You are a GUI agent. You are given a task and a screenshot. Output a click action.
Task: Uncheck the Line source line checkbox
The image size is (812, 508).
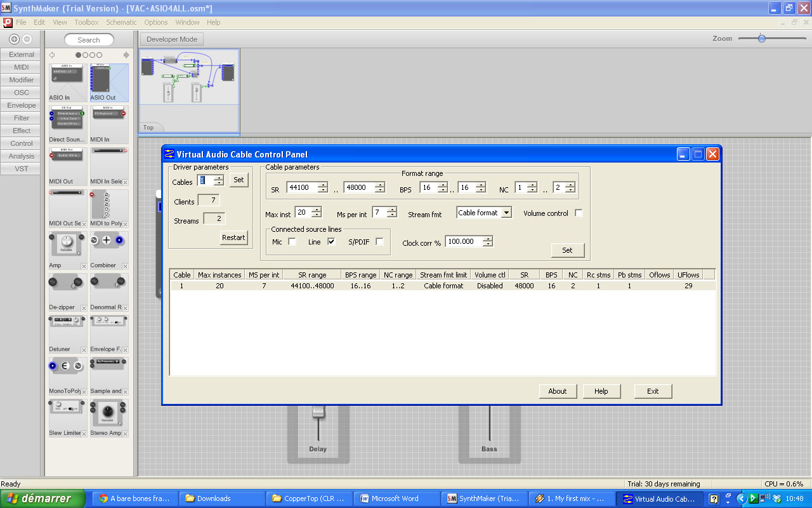pos(331,241)
